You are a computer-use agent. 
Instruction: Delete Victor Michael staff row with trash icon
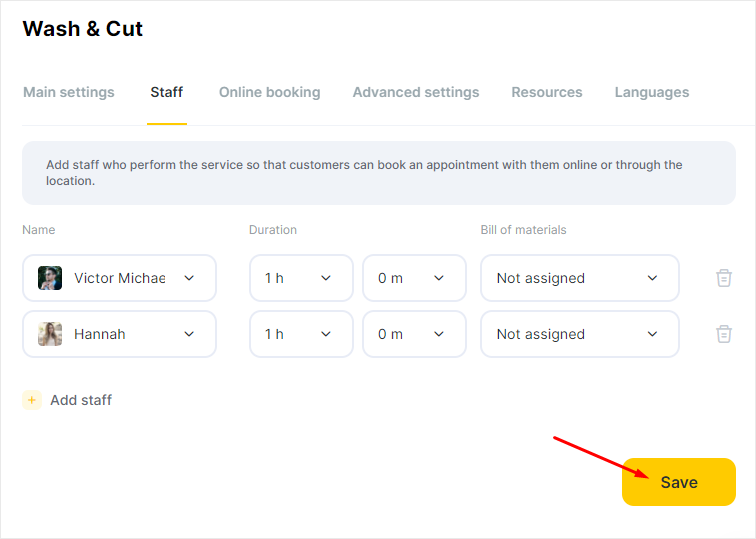click(x=724, y=278)
